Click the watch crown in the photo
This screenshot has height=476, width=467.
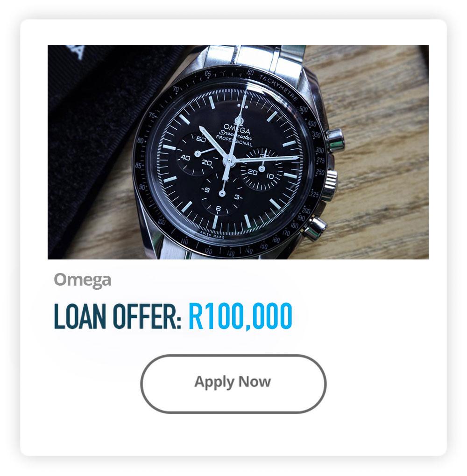pos(330,185)
